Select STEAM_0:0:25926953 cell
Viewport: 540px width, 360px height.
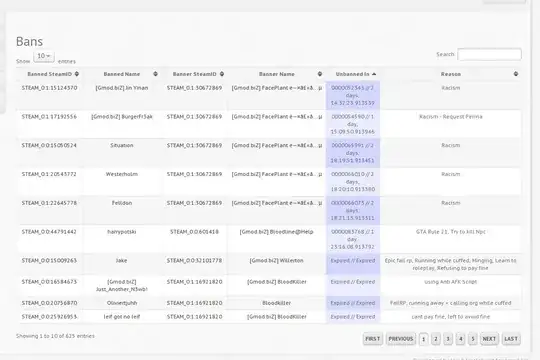coord(49,317)
